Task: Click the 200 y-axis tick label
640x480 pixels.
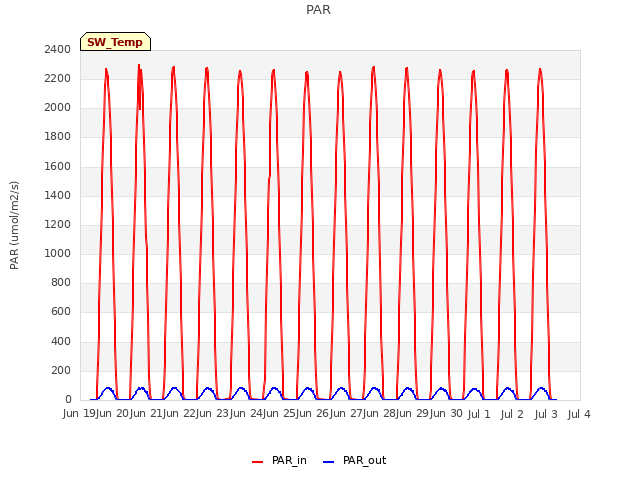Action: [x=61, y=371]
